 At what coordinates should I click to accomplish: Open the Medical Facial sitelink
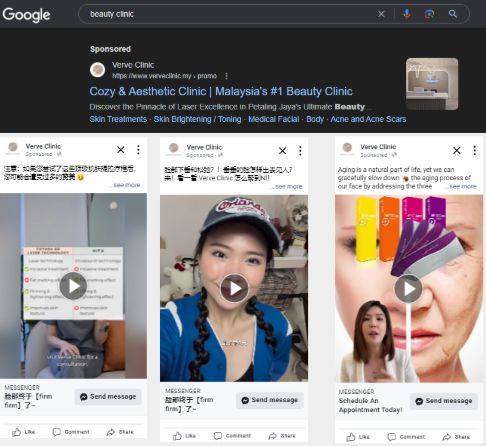point(274,119)
